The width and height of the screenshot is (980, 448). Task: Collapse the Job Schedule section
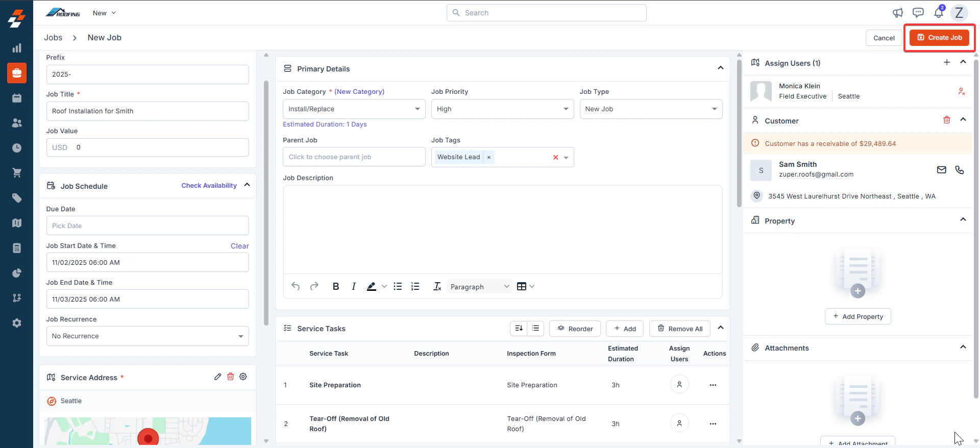click(248, 185)
